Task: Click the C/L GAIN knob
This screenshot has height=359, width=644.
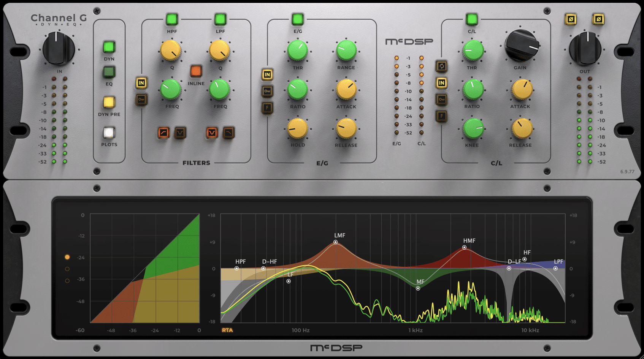Action: click(x=521, y=46)
